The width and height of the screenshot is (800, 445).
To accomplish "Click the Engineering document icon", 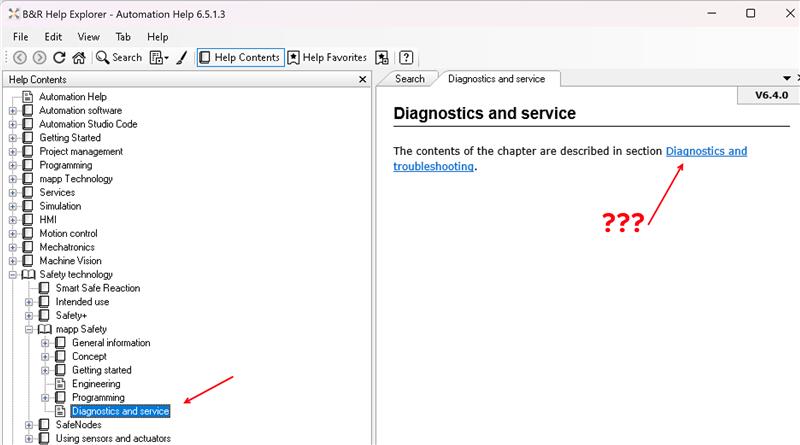I will point(60,384).
